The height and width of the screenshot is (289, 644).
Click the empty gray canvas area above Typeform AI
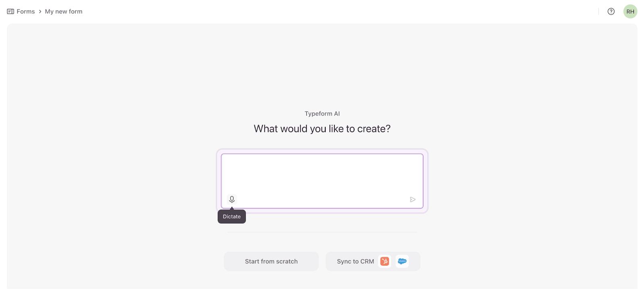pyautogui.click(x=322, y=64)
